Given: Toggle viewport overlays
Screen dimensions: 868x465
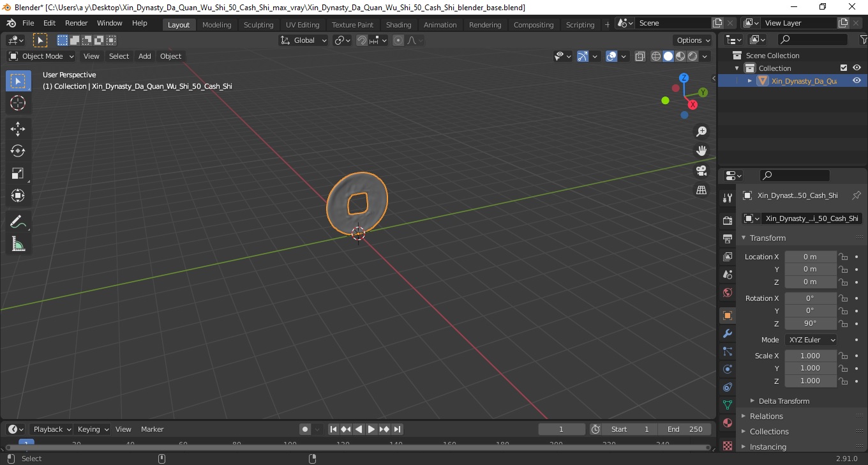Looking at the screenshot, I should [611, 56].
